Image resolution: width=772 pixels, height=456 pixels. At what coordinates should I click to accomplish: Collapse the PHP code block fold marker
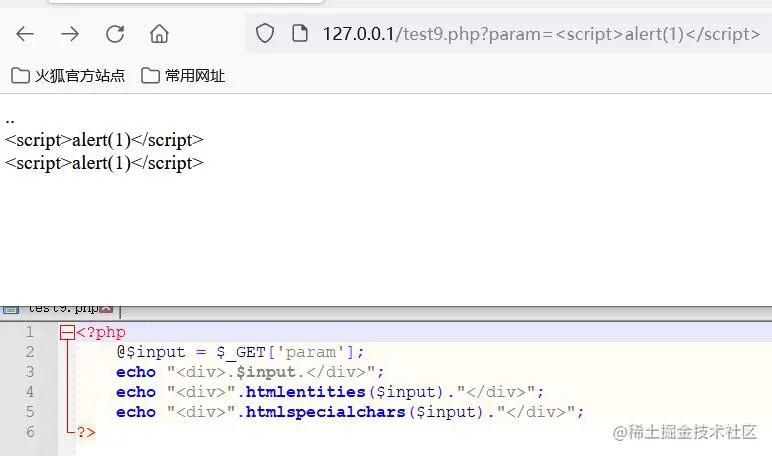pos(67,332)
